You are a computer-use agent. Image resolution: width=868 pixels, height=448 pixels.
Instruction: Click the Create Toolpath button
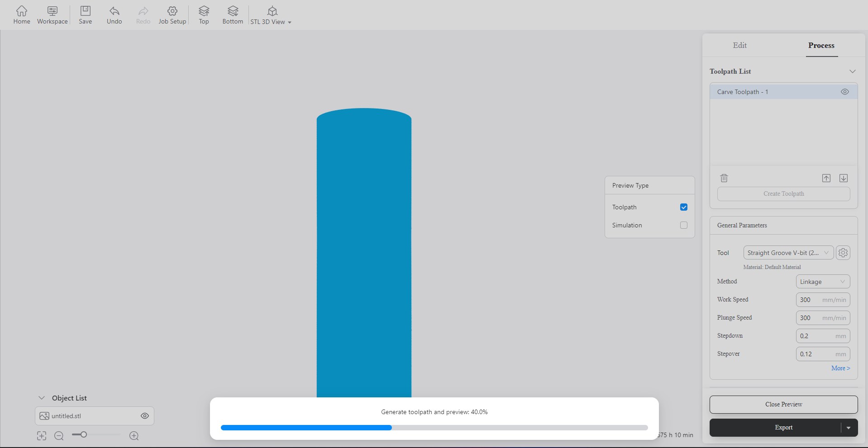click(x=784, y=194)
